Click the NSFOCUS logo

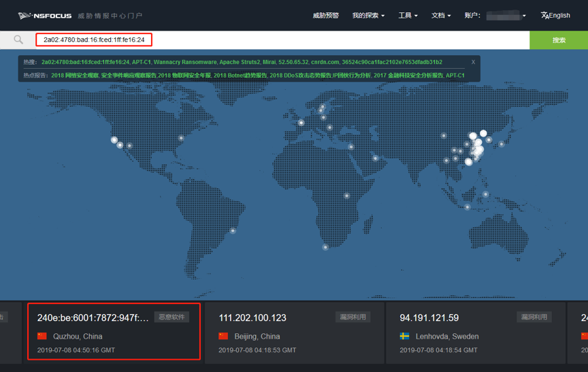(45, 15)
